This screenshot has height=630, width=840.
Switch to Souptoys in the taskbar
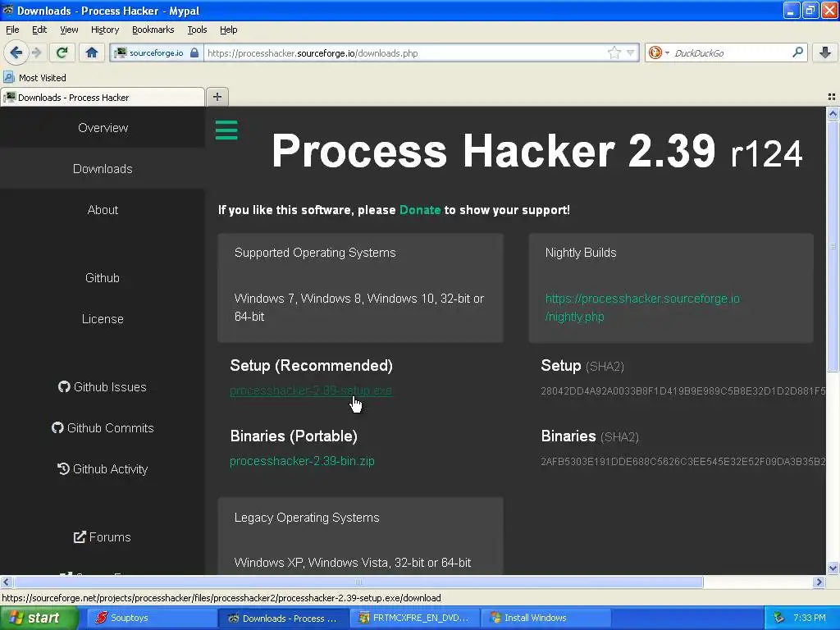coord(151,618)
